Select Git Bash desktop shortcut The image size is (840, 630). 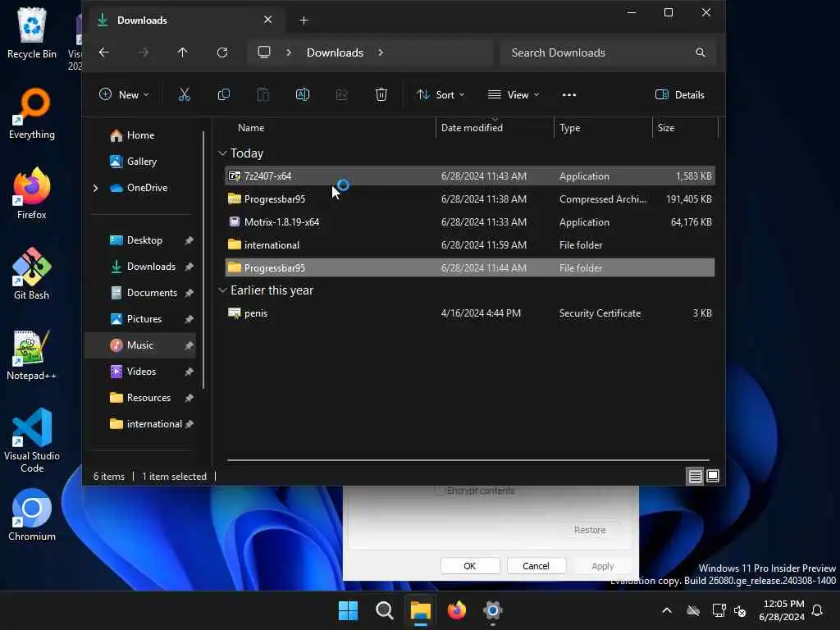click(32, 274)
